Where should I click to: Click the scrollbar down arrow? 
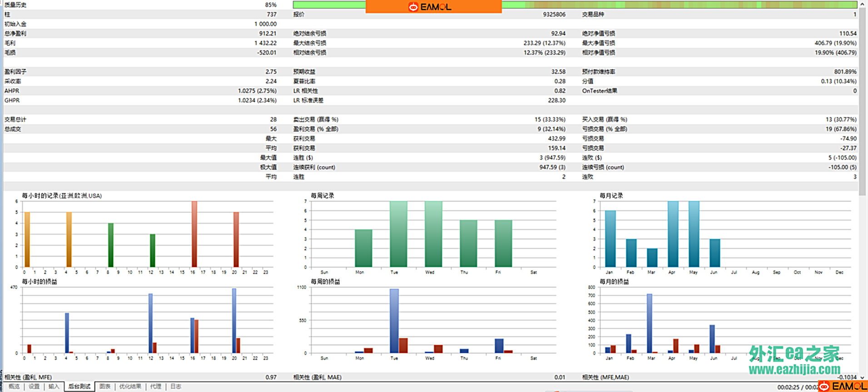coord(863,377)
